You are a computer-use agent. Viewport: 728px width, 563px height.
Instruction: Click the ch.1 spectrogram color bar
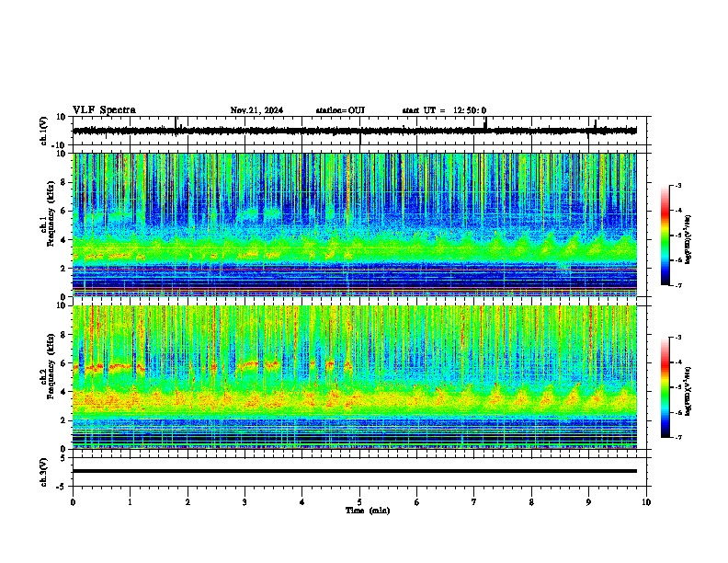coord(665,236)
